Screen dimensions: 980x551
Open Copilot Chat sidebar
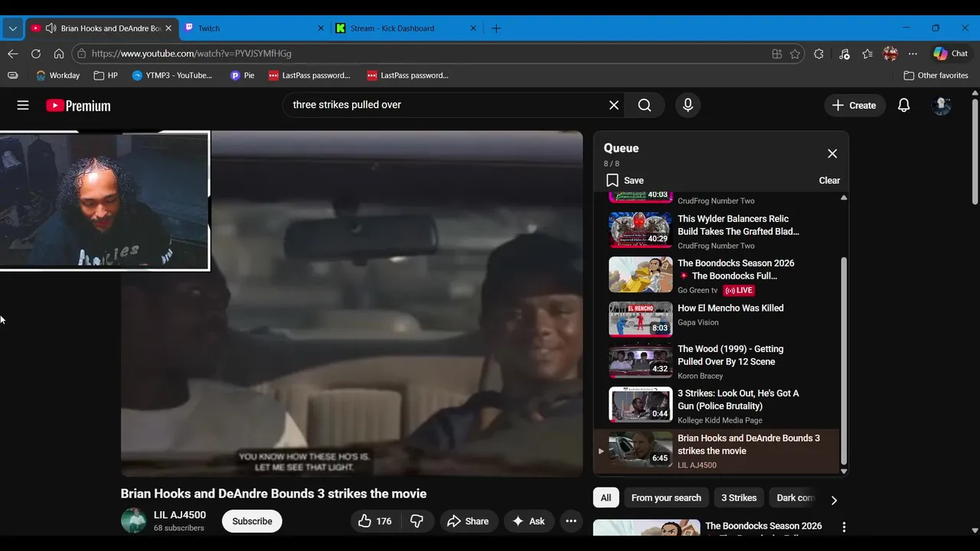(x=950, y=54)
